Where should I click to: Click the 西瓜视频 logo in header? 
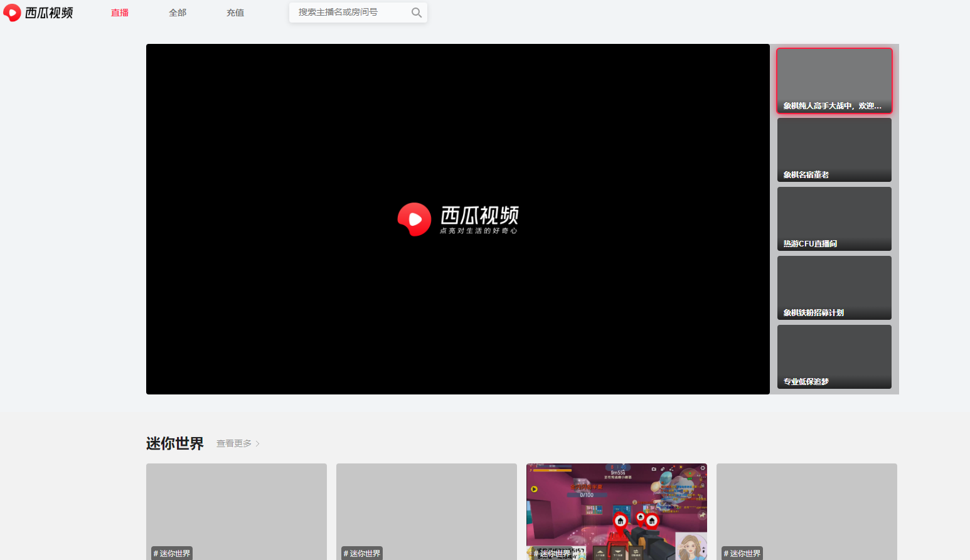[38, 13]
